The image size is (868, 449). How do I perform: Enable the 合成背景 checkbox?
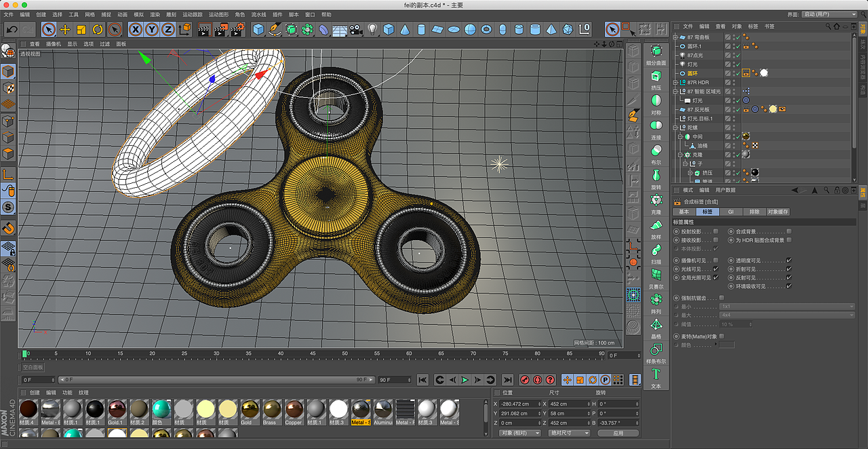point(789,231)
